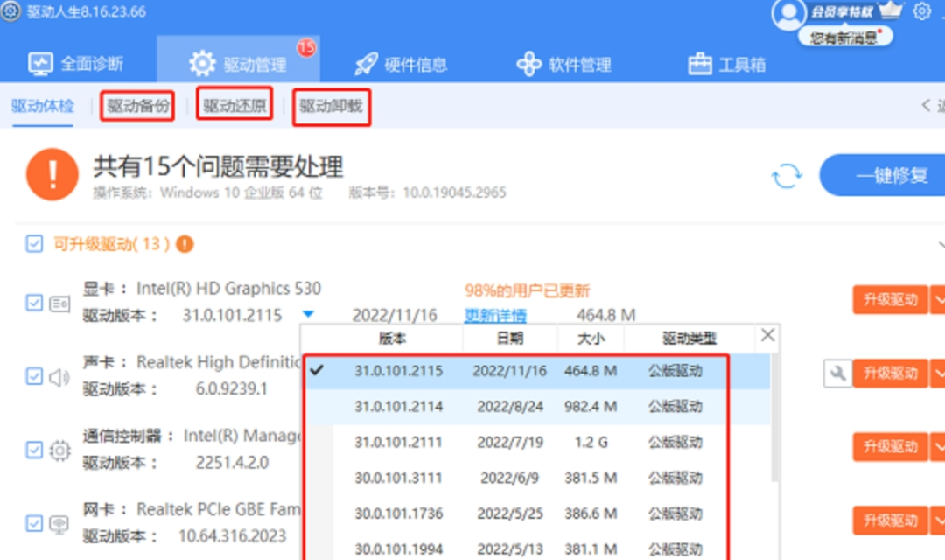Click the wrench tool icon near sound card row
Viewport: 945px width, 560px height.
(837, 373)
